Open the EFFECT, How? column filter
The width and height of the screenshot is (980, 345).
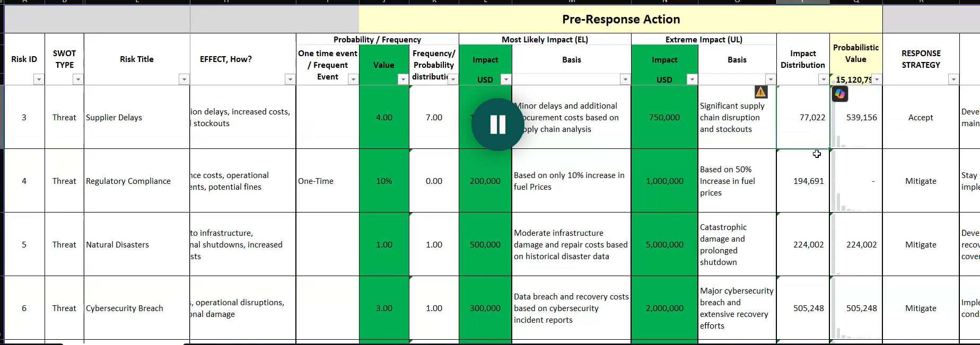pos(290,79)
